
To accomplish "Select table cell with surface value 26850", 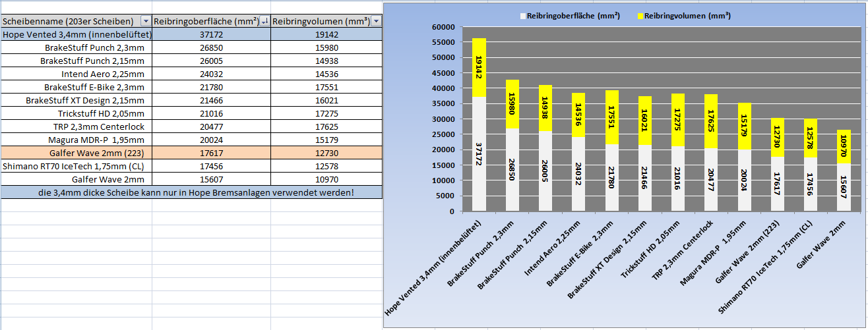I will (x=212, y=48).
